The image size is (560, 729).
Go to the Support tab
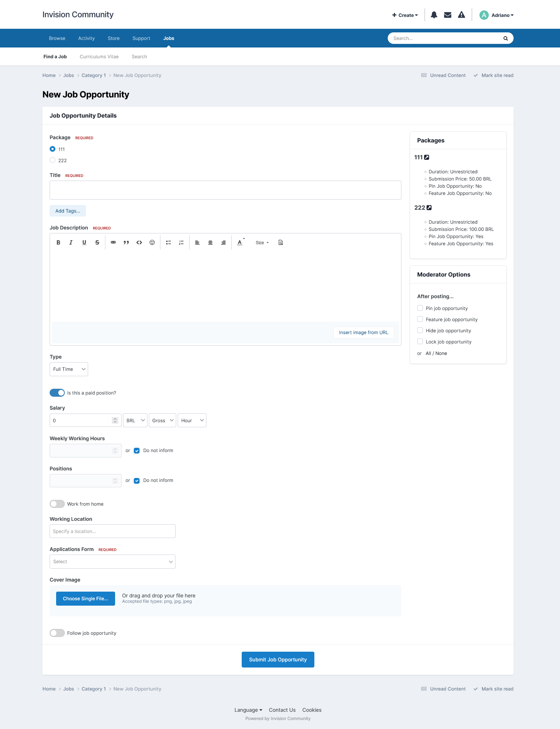pyautogui.click(x=141, y=38)
